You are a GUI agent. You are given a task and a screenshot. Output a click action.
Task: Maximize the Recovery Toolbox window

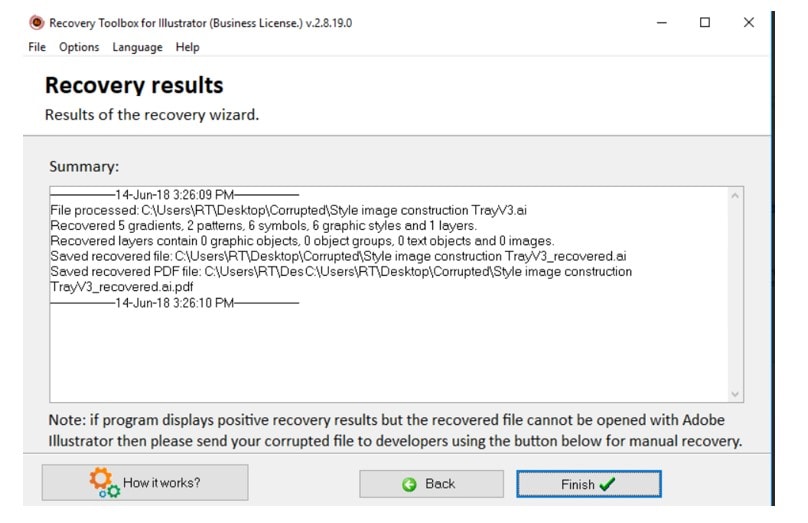point(705,23)
